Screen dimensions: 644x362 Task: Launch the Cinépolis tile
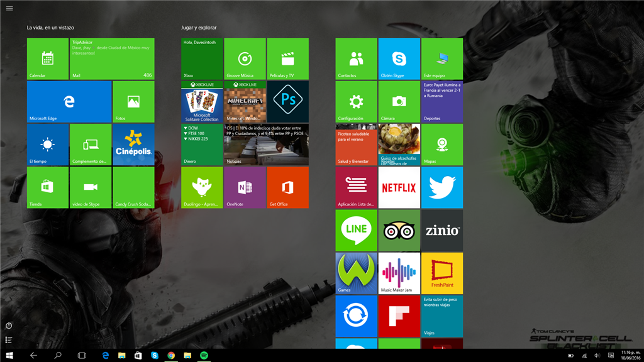coord(133,145)
